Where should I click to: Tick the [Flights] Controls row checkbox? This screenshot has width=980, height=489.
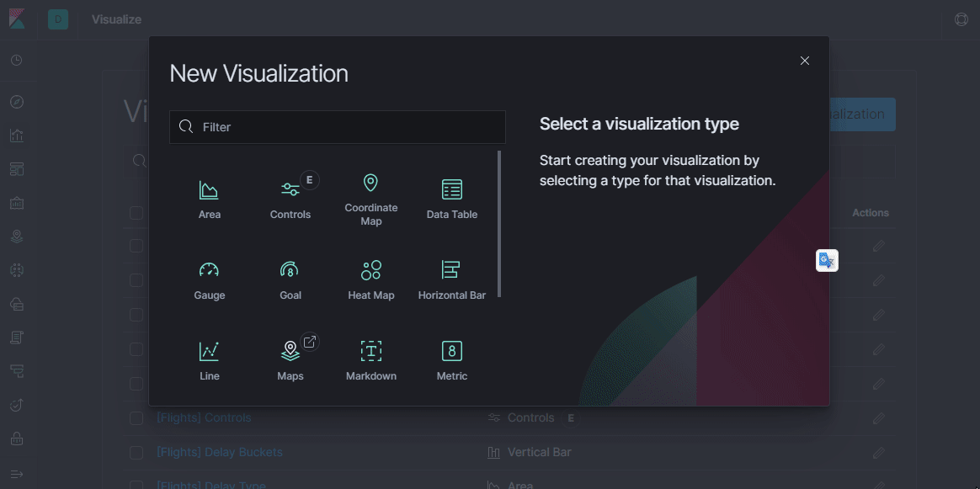[x=136, y=418]
